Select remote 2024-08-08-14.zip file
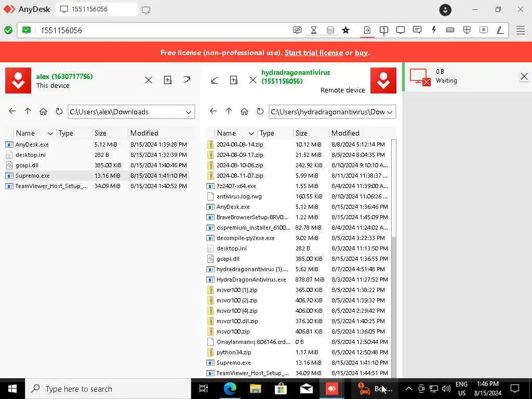Screen dimensions: 532x399 click(298, 144)
